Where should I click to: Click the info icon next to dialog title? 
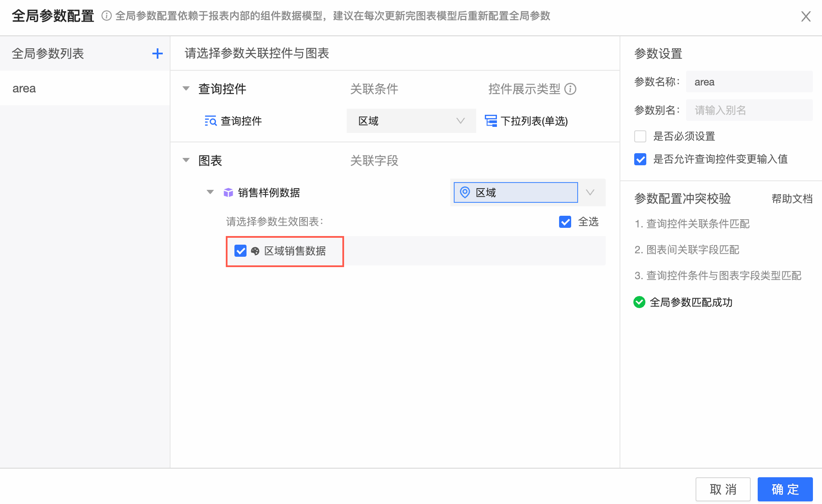106,16
